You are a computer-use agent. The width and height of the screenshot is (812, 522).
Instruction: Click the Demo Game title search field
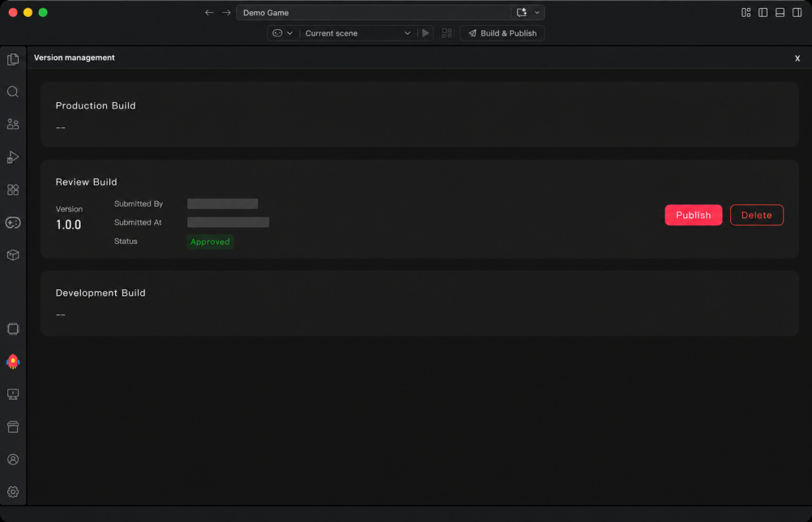tap(373, 12)
